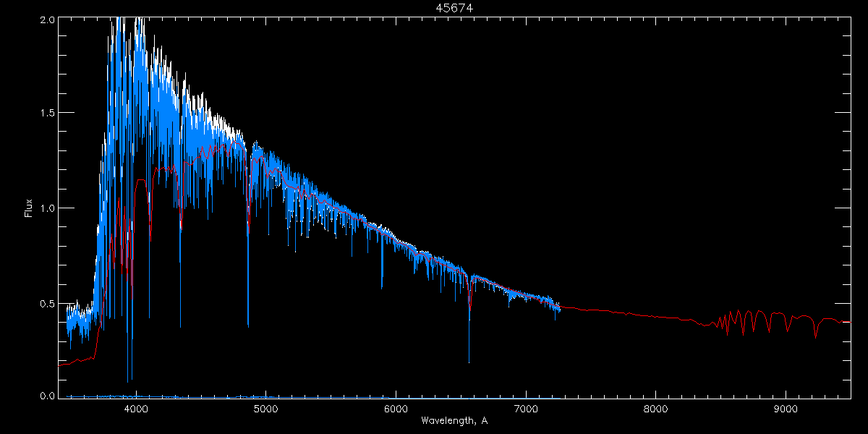Click the red curve's left end below 0.2
The width and height of the screenshot is (868, 434).
click(x=61, y=365)
